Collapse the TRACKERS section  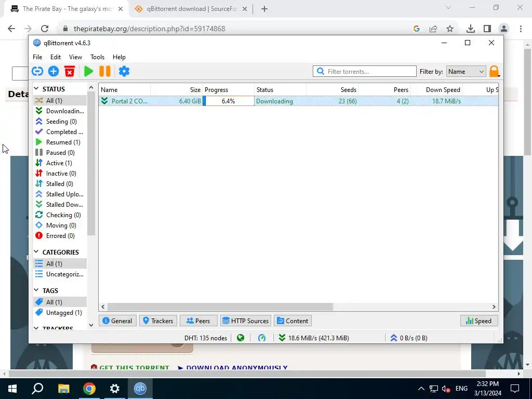36,328
